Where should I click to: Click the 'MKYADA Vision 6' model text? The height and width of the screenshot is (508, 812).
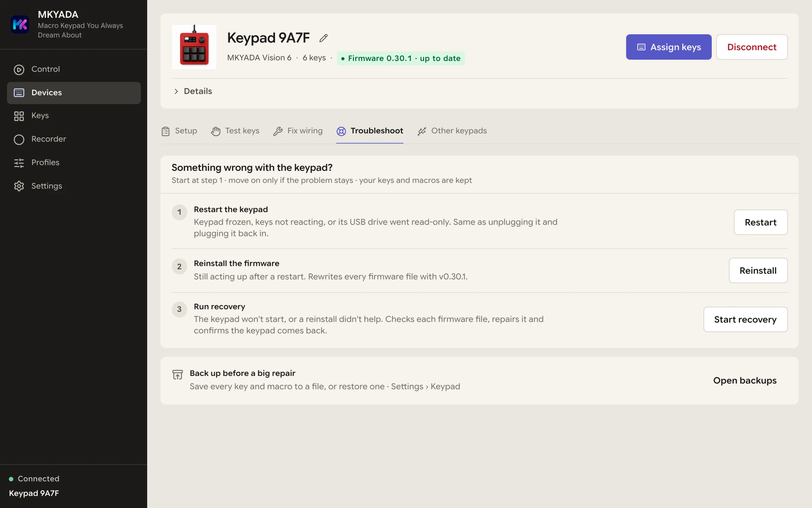pyautogui.click(x=259, y=58)
